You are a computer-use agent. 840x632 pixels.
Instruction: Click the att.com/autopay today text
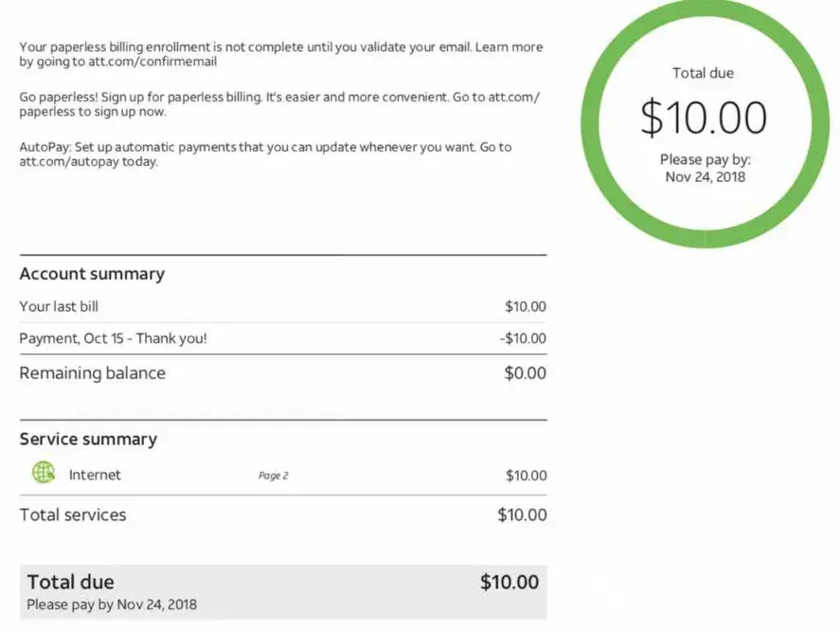pos(88,162)
